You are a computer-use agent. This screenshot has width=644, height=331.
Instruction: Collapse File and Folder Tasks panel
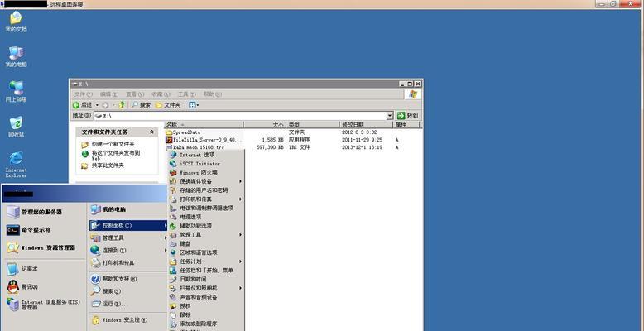coord(151,132)
